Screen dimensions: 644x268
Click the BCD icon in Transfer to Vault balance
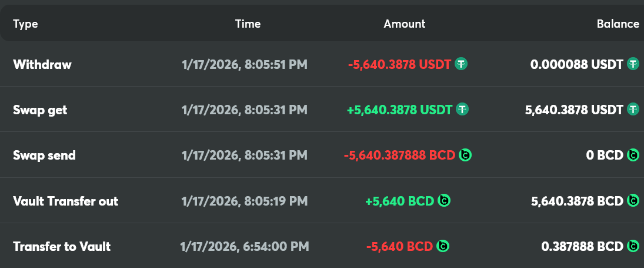pos(633,246)
